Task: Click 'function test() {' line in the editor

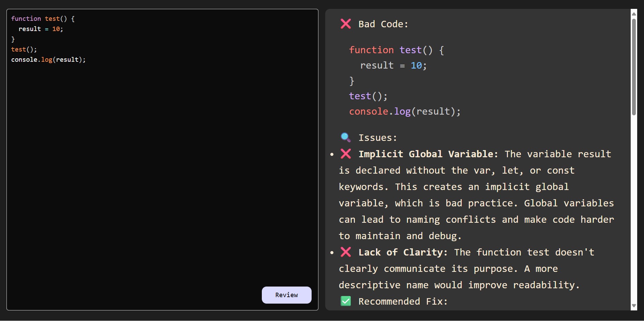Action: tap(43, 19)
